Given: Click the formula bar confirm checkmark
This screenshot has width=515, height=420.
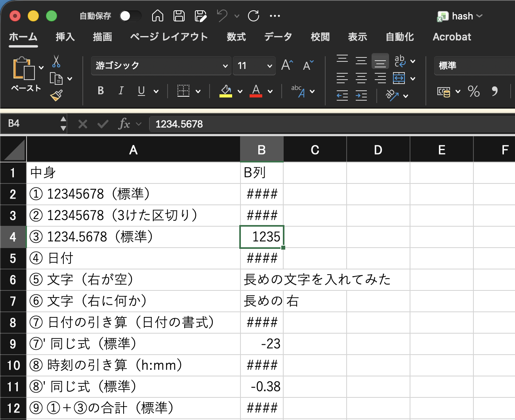Looking at the screenshot, I should [103, 124].
